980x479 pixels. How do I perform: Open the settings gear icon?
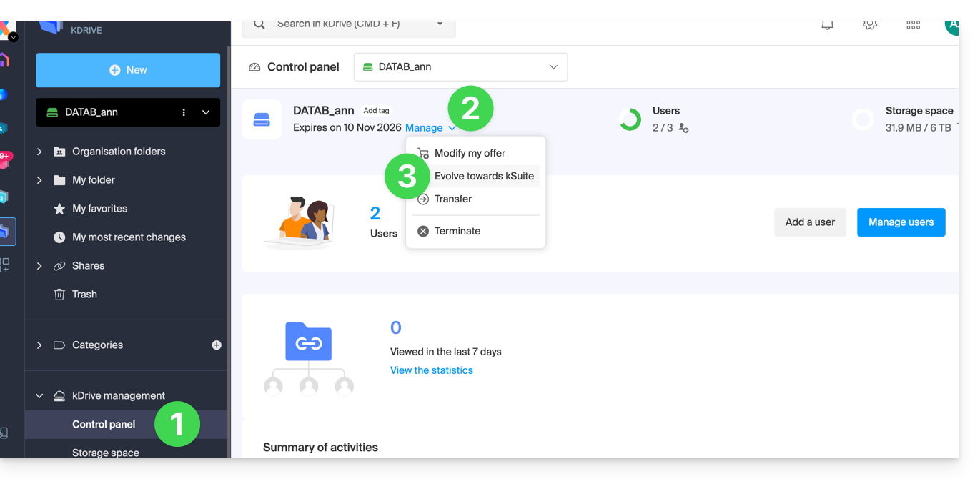pyautogui.click(x=870, y=25)
